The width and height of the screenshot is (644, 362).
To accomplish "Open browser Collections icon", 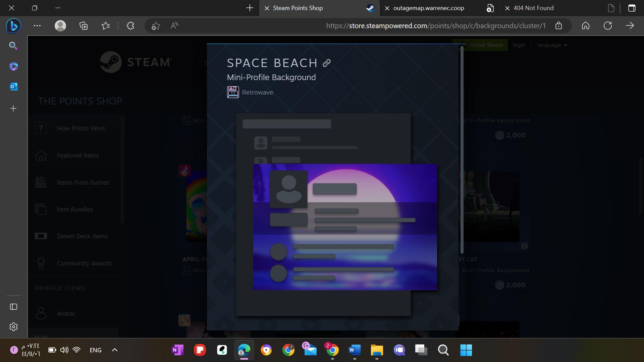I will 84,26.
